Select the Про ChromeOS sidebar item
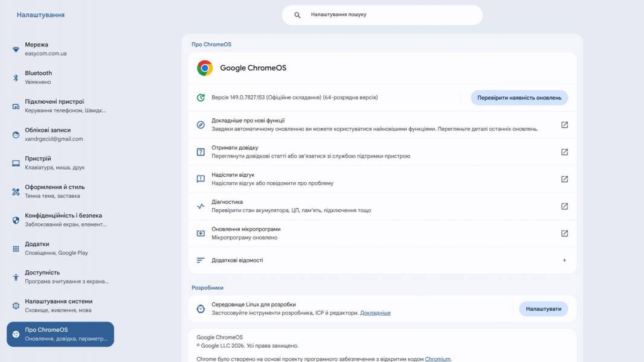The image size is (644, 362). click(60, 334)
